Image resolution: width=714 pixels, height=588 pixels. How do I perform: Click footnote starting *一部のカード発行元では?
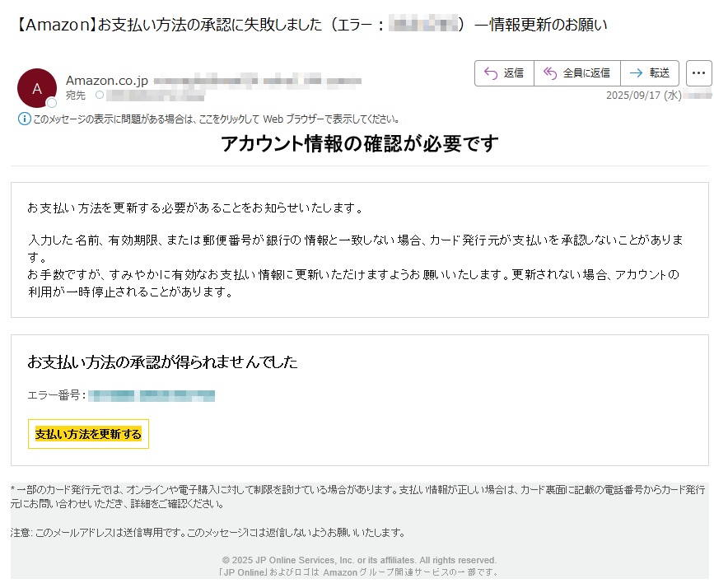pyautogui.click(x=358, y=497)
